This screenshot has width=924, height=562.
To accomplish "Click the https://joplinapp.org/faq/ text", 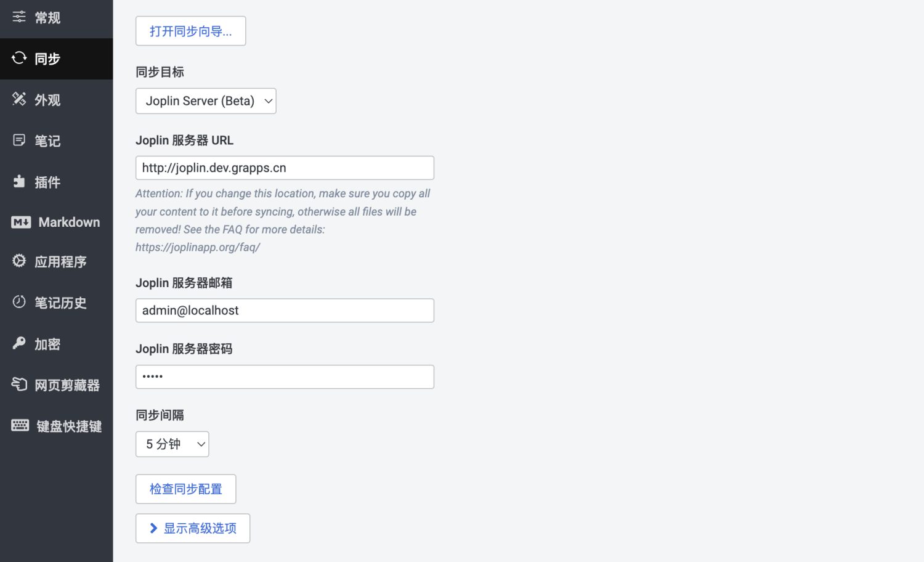I will (x=198, y=247).
